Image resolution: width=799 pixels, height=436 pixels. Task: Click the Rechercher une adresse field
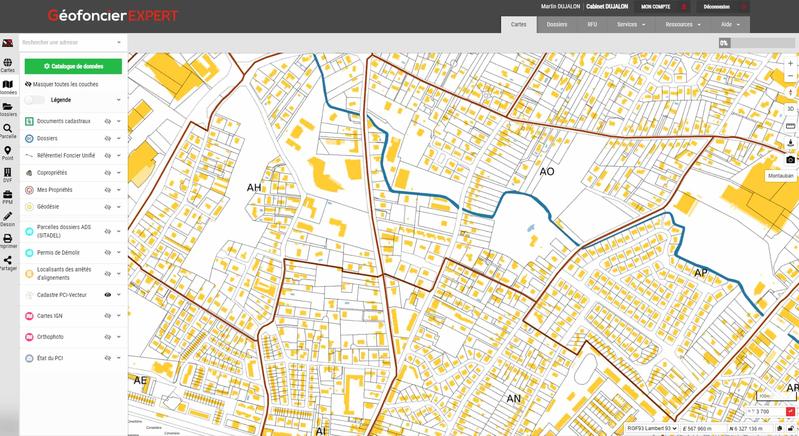point(68,43)
